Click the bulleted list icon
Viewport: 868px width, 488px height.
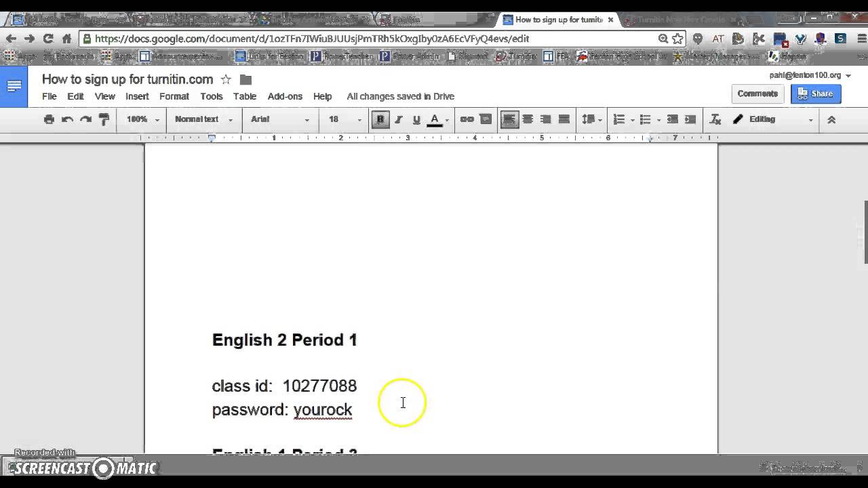tap(645, 119)
